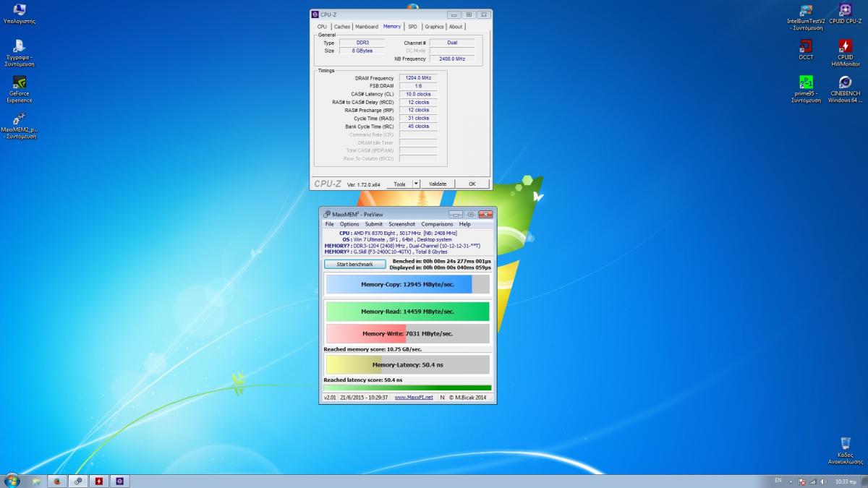Switch to Firefox in the taskbar
The width and height of the screenshot is (868, 488).
[57, 481]
